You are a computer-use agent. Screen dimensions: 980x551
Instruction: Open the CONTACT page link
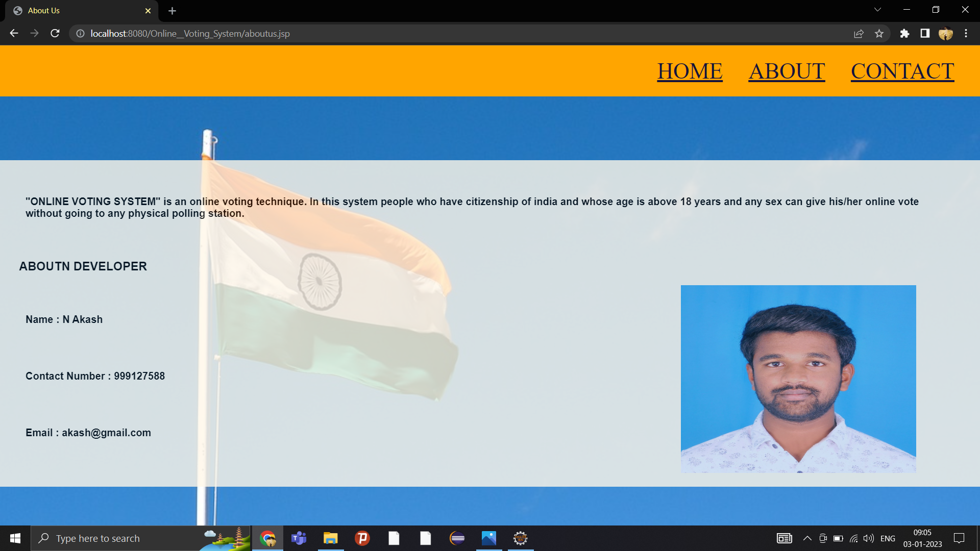[x=902, y=71]
